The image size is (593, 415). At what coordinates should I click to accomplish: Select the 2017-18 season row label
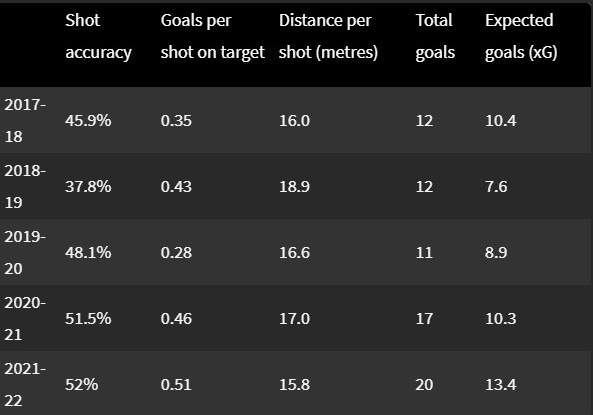(x=25, y=121)
